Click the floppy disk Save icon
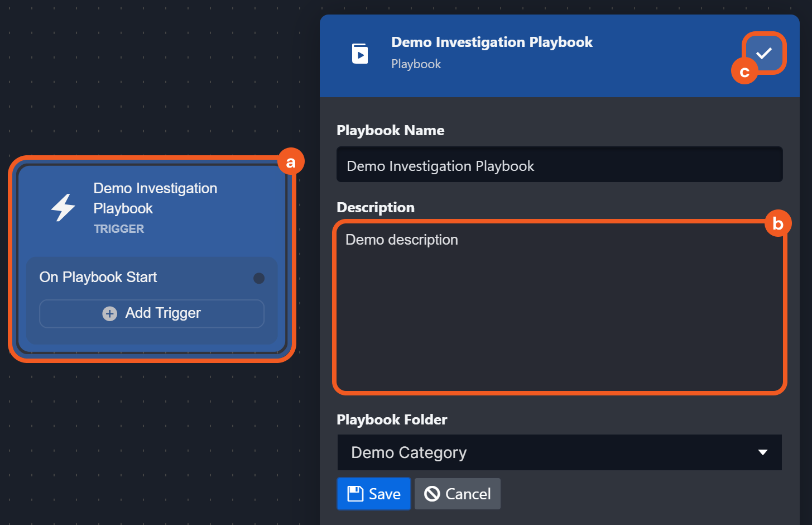The image size is (812, 525). pyautogui.click(x=355, y=494)
